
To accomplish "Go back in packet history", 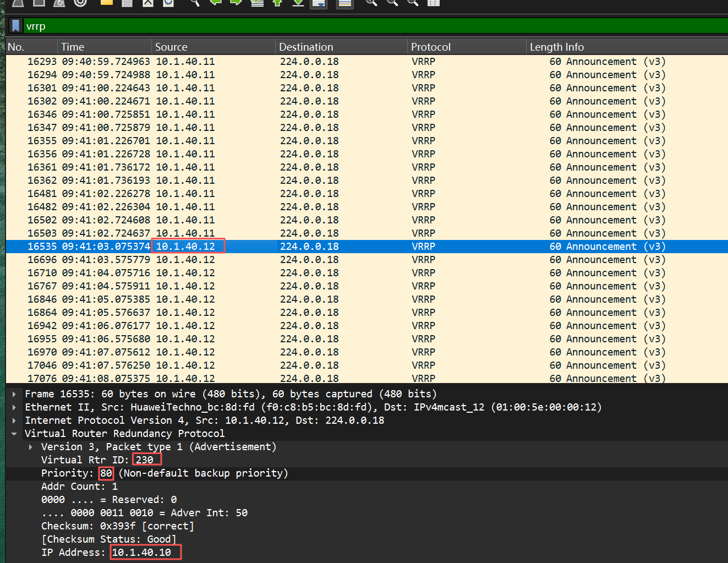I will (x=215, y=3).
